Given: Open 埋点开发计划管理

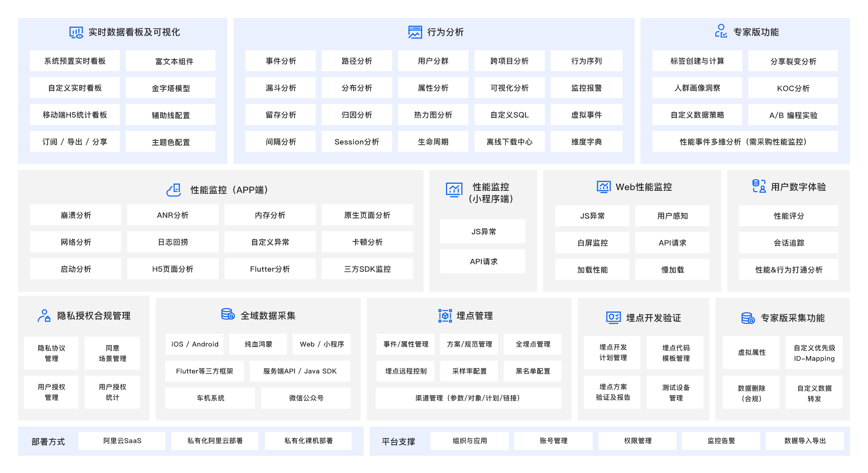Looking at the screenshot, I should [612, 352].
